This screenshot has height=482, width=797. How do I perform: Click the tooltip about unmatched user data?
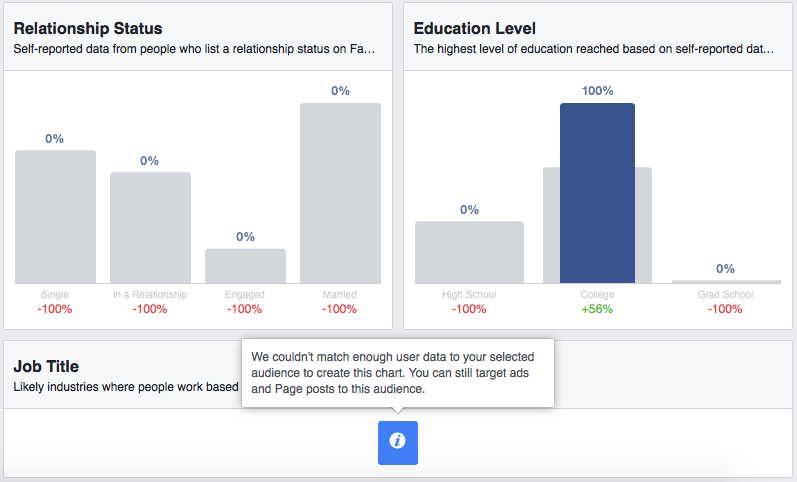coord(397,372)
